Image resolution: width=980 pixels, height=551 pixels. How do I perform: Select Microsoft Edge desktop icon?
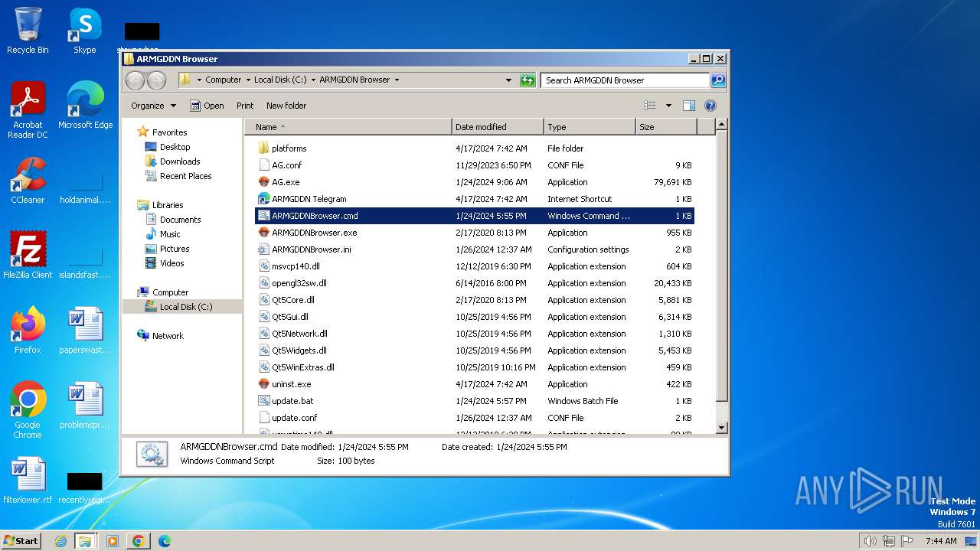coord(85,106)
